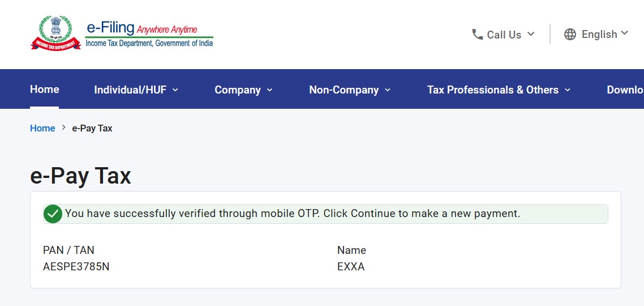The image size is (644, 306).
Task: Open the Tax Professionals & Others menu label
Action: [x=492, y=90]
